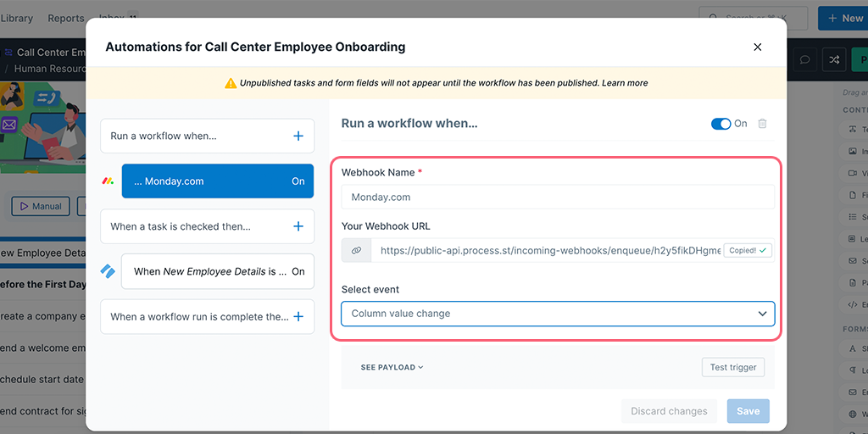Screen dimensions: 868x434
Task: Click the blue Jira-style icon beside New Employee Details
Action: [x=108, y=271]
